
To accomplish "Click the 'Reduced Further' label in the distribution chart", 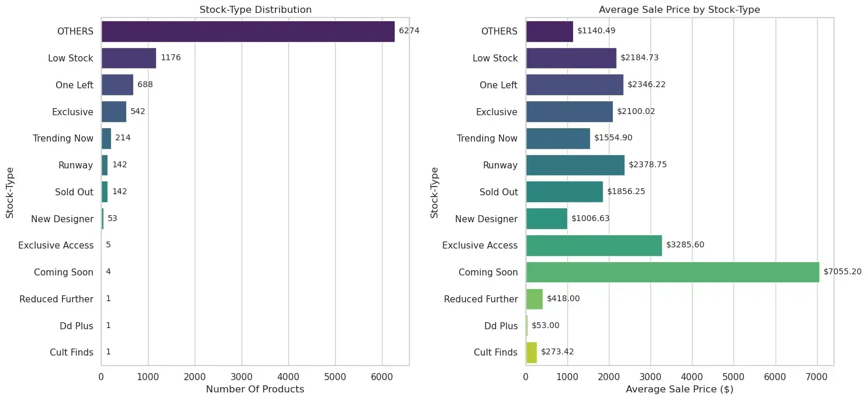I will 57,299.
